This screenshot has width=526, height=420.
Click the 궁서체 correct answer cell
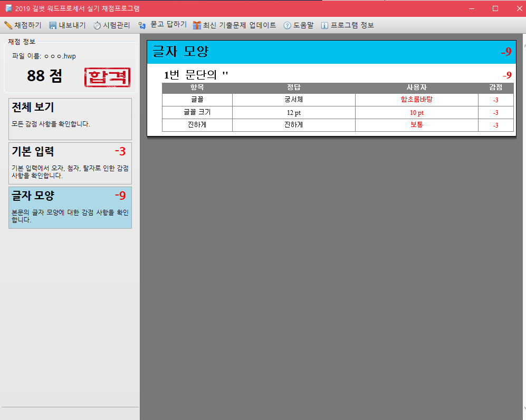point(294,100)
